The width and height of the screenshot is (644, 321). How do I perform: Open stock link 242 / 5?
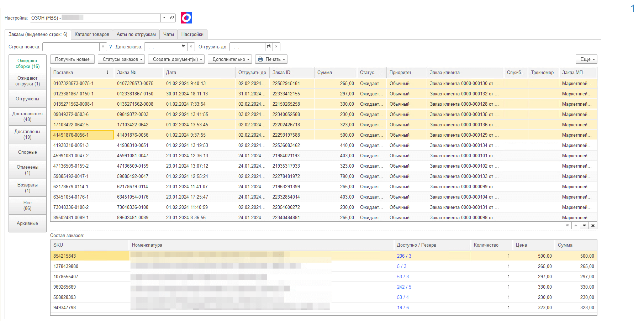404,287
